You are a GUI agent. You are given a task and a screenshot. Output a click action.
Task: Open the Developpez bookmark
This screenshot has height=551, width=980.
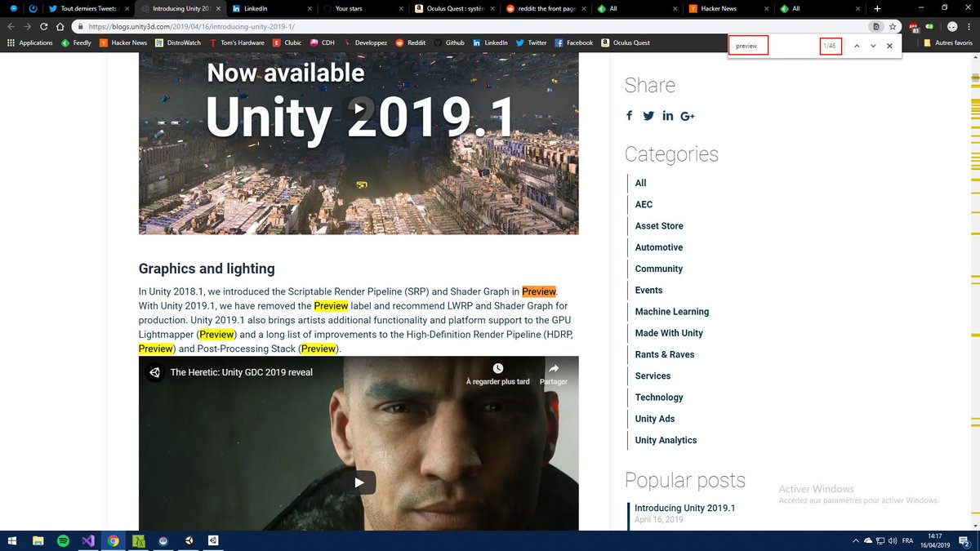(366, 42)
